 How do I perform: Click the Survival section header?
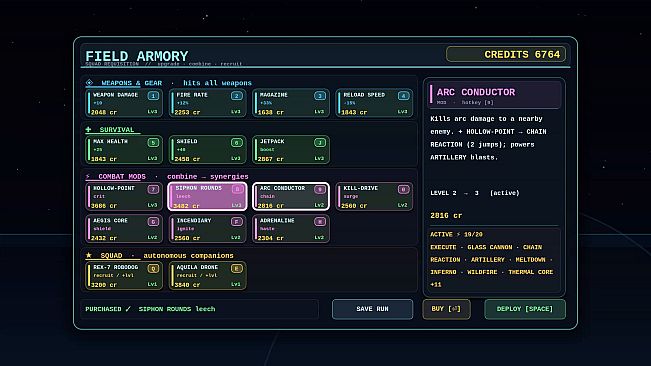(117, 129)
